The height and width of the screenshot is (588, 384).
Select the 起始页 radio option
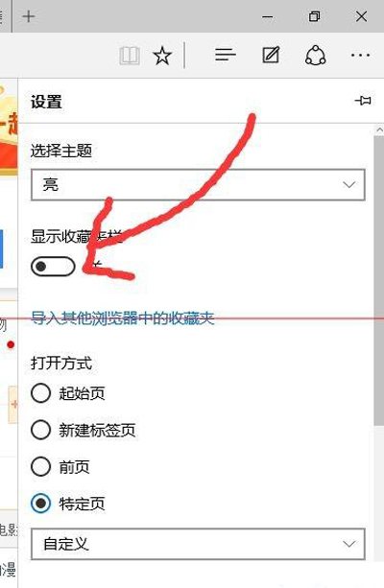point(40,393)
